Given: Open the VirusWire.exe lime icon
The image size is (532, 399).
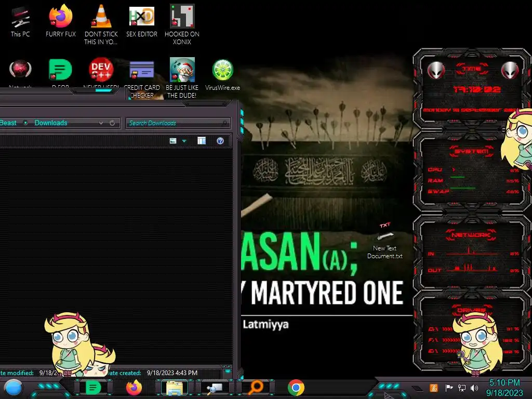Looking at the screenshot, I should point(222,75).
